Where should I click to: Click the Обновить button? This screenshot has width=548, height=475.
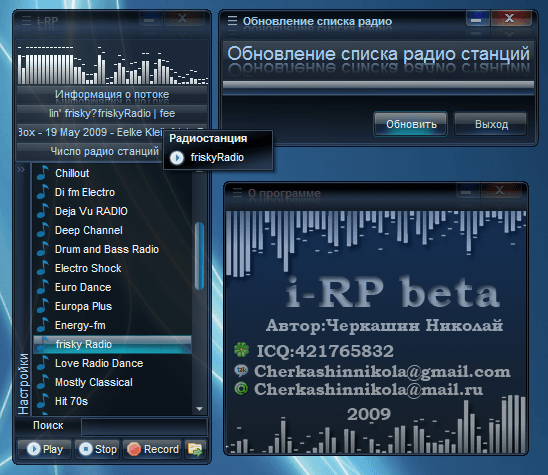[411, 124]
